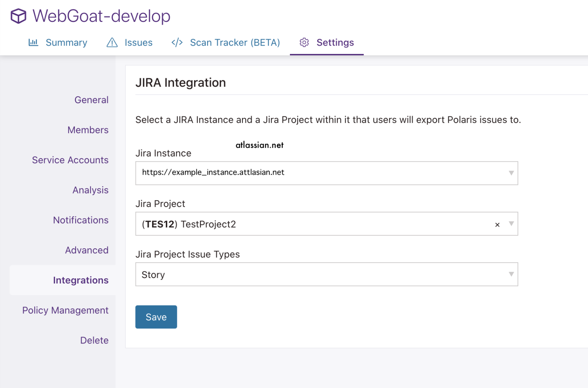Viewport: 588px width, 388px height.
Task: Open the Issues tab
Action: click(x=129, y=42)
